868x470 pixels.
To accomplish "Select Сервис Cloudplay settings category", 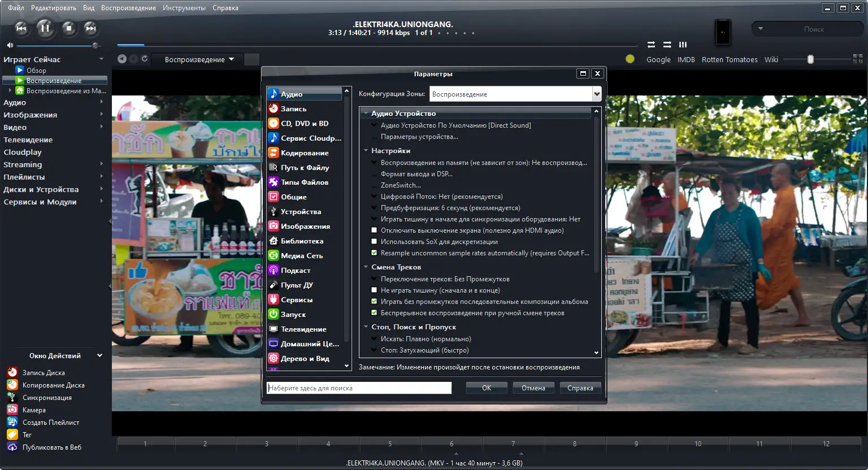I will (x=305, y=138).
